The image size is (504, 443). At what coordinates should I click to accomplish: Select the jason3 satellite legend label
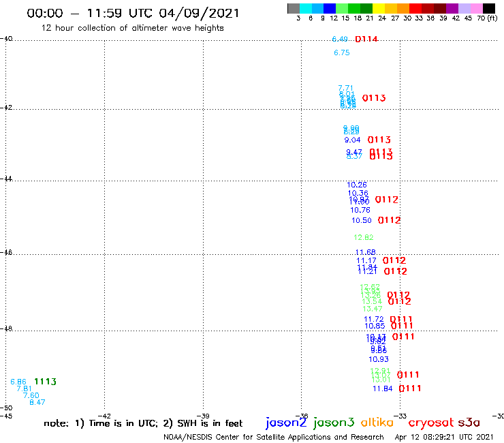point(334,423)
